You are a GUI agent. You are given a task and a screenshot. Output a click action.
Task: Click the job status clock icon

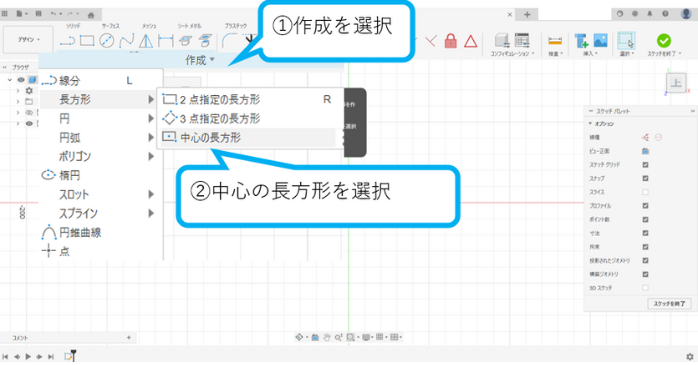pyautogui.click(x=620, y=14)
